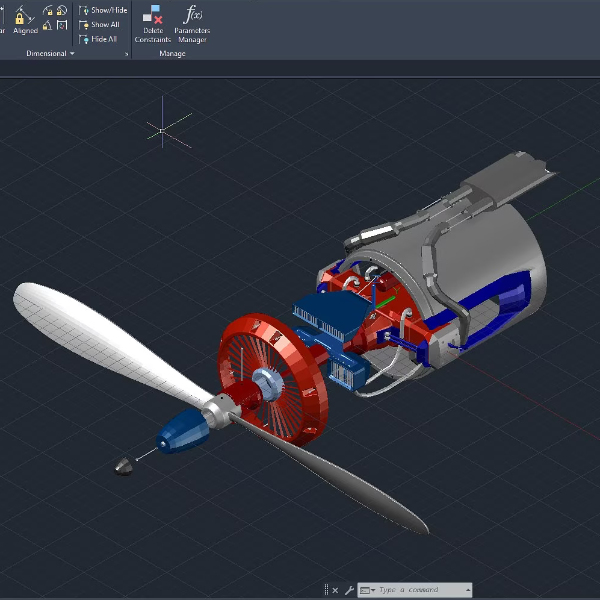
Task: Open recent commands dropdown in command line
Action: 367,590
